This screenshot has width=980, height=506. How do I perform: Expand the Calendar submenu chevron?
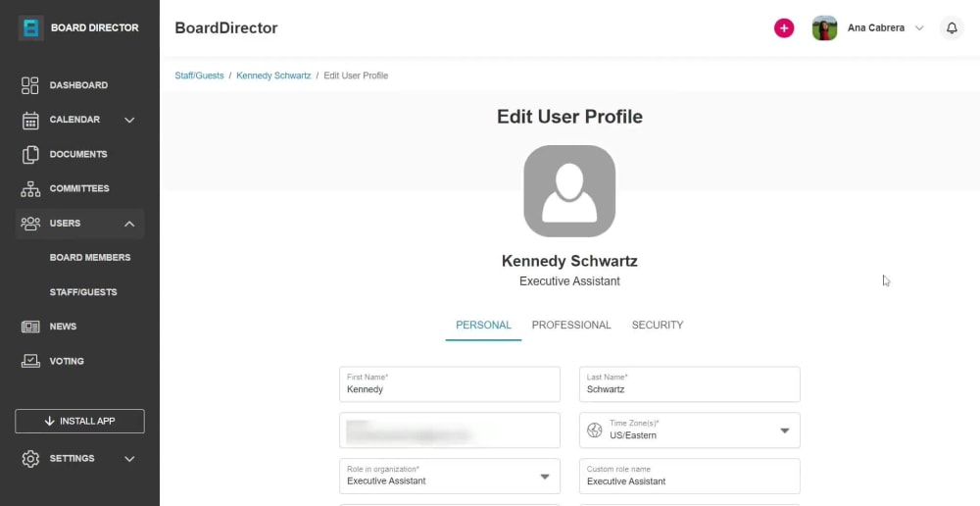(x=129, y=120)
